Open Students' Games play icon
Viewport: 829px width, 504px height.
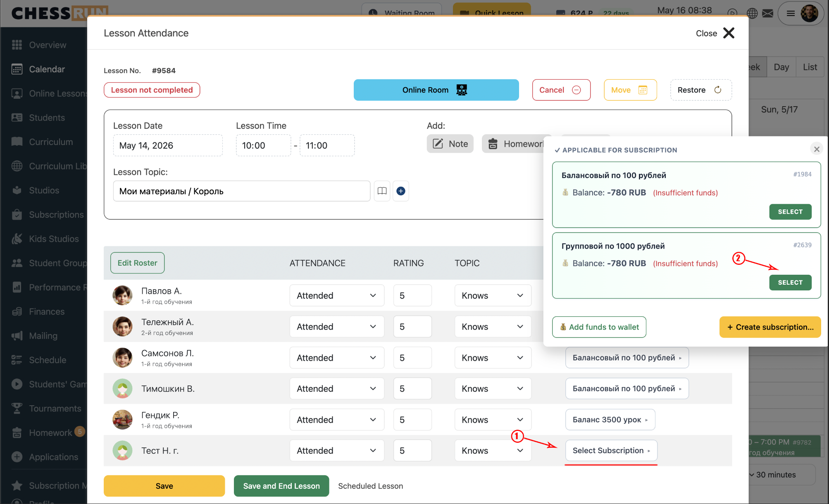(17, 384)
